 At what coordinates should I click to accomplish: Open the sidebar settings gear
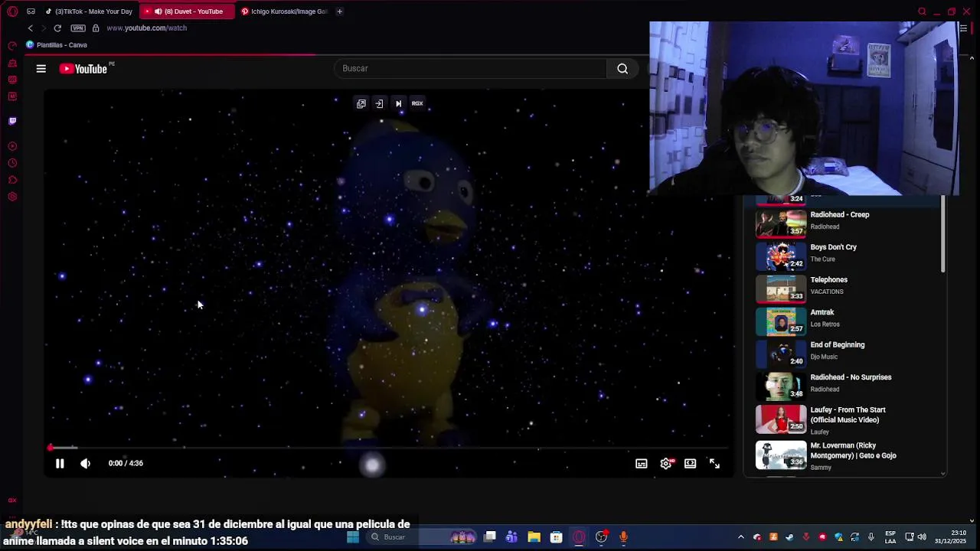12,197
